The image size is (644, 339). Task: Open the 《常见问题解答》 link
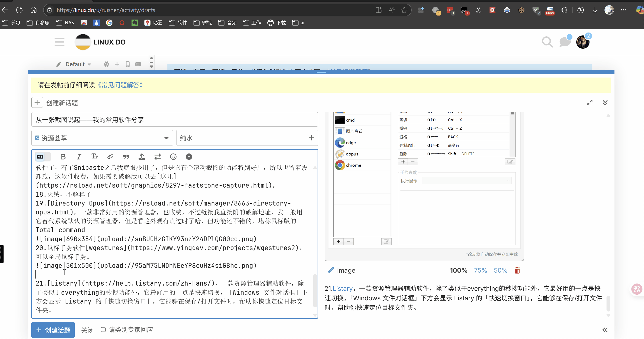pos(120,85)
